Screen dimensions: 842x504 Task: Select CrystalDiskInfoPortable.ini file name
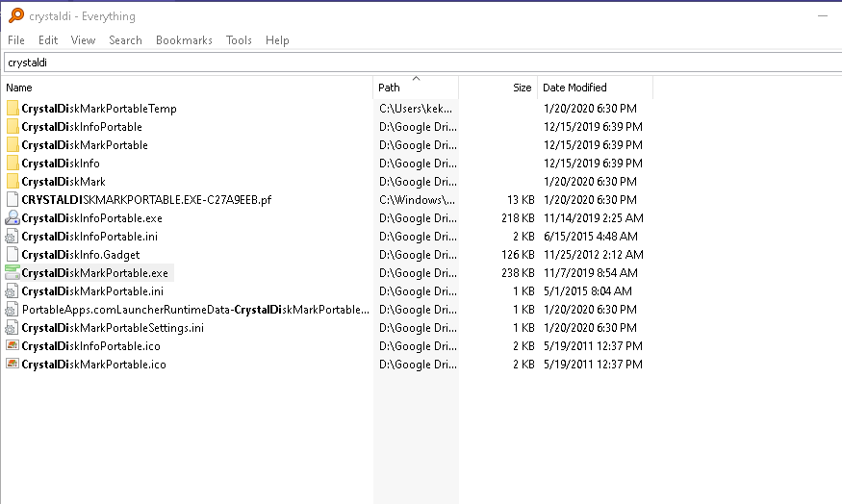pyautogui.click(x=89, y=237)
